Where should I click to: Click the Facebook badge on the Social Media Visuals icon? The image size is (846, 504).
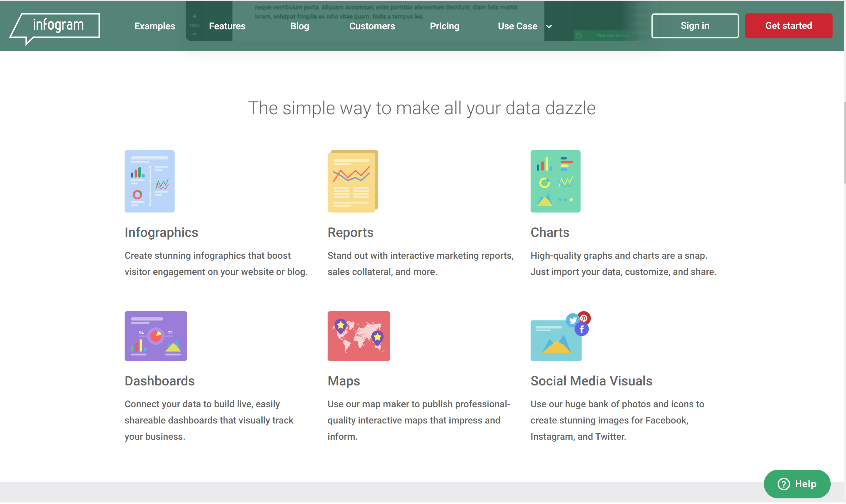point(582,329)
